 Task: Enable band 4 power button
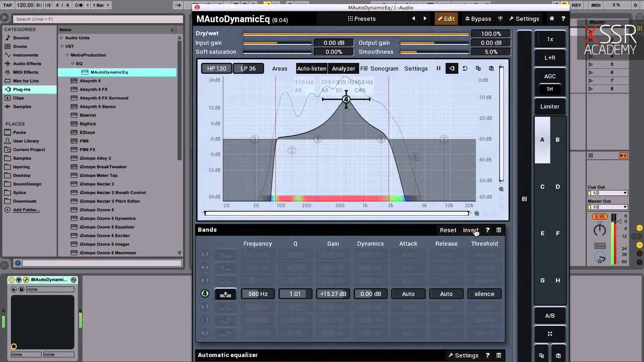click(x=205, y=294)
